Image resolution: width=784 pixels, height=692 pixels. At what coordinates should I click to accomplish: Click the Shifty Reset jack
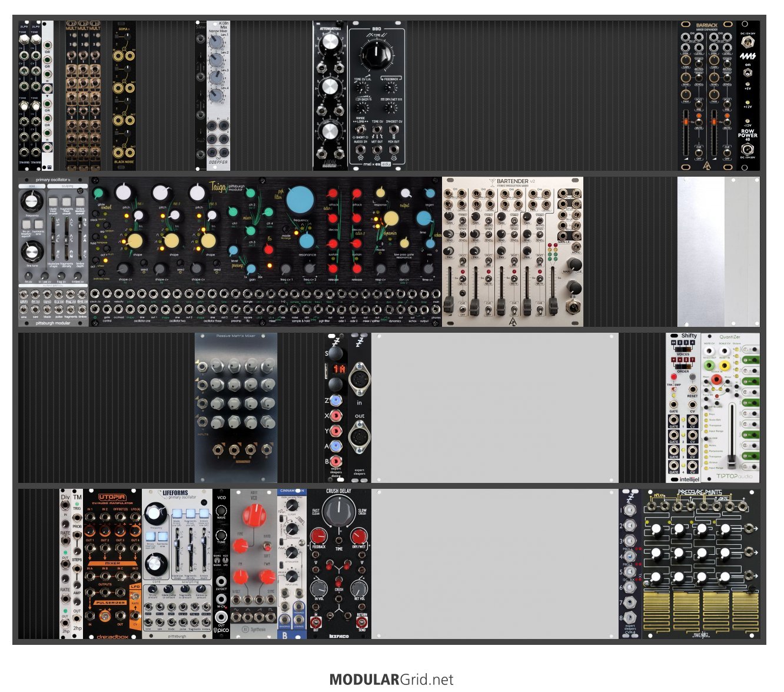coord(692,389)
